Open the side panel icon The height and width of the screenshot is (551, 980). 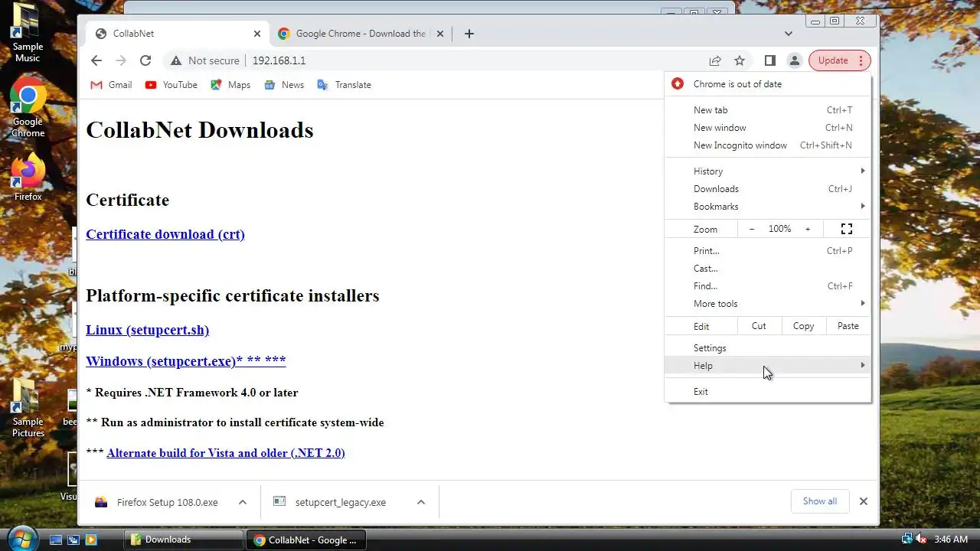770,60
